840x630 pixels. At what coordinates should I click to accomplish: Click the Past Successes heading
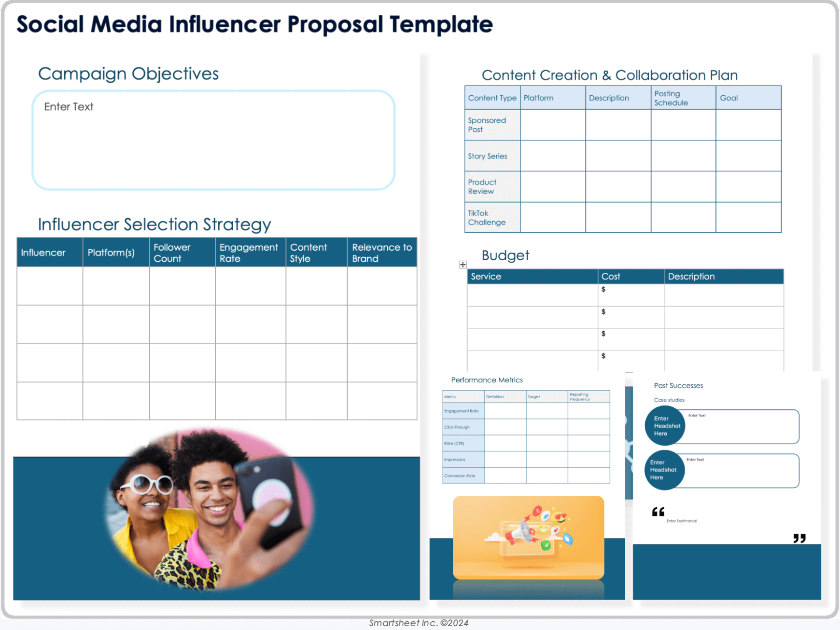tap(679, 385)
